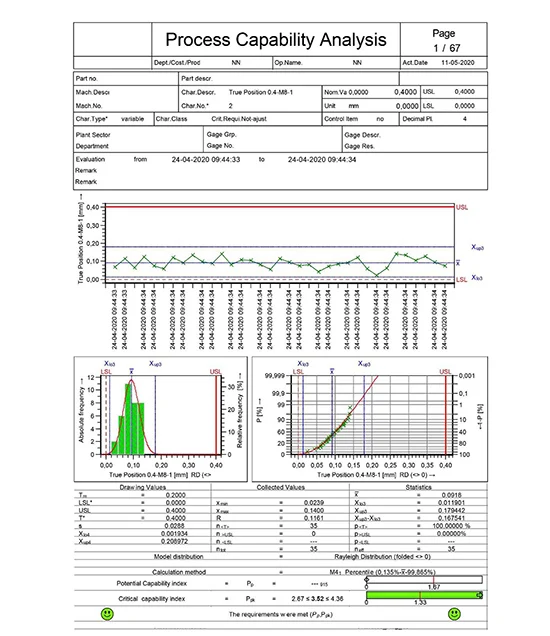Select the Xmin value 0.0239

tap(314, 503)
